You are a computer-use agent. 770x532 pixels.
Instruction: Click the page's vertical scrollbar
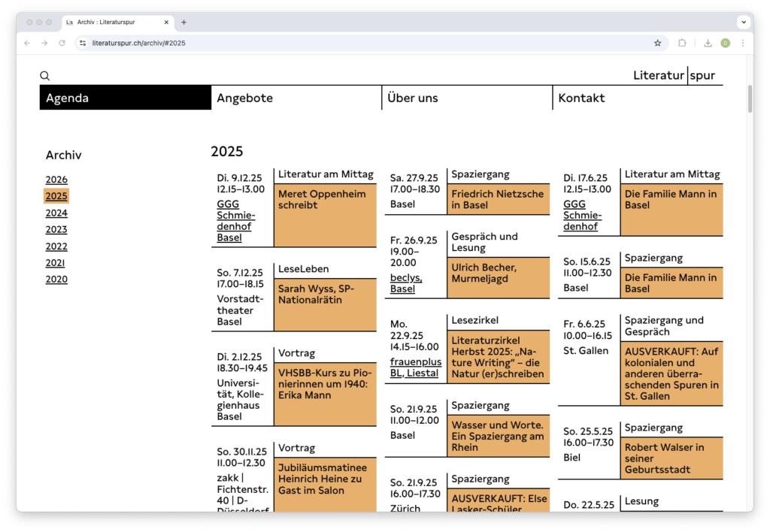tap(749, 99)
